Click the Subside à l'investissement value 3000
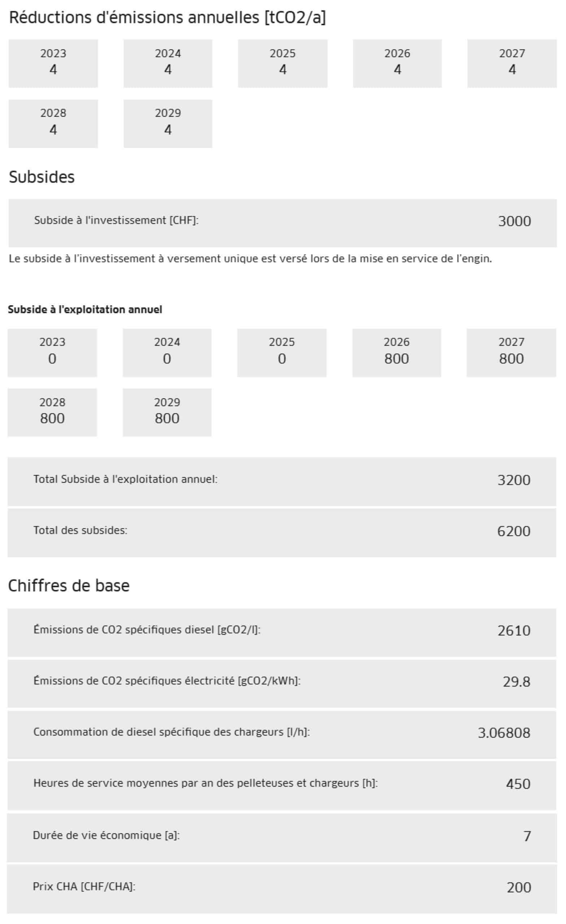Viewport: 566px width, 924px height. click(x=514, y=221)
